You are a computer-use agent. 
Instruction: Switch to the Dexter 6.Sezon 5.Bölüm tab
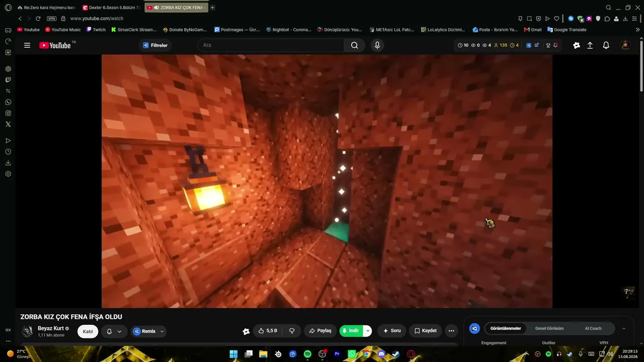point(111,8)
